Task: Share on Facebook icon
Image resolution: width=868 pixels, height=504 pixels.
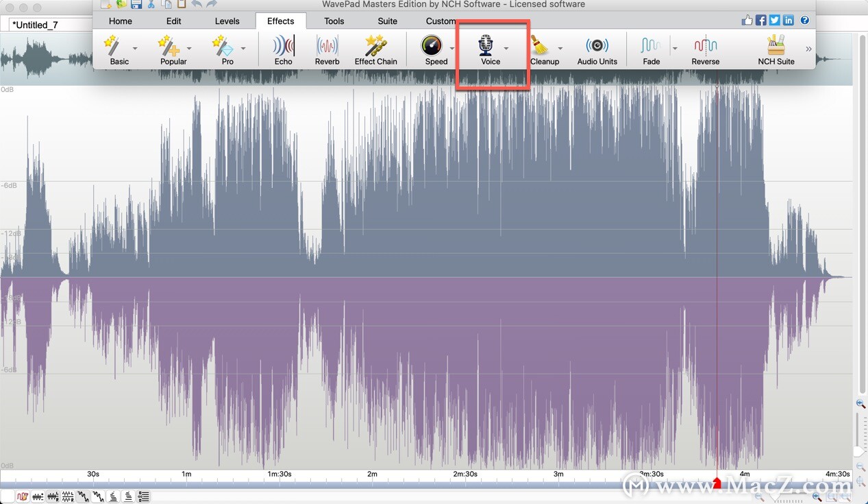Action: 761,21
